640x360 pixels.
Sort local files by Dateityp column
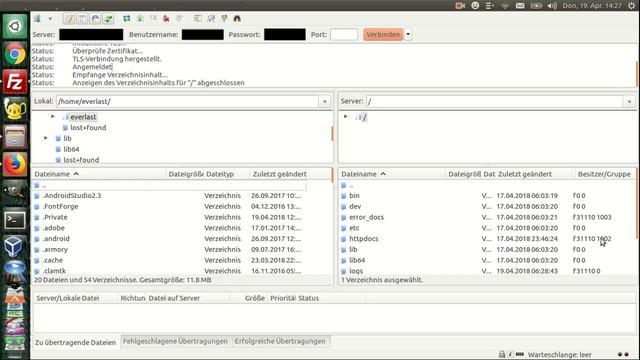(227, 174)
